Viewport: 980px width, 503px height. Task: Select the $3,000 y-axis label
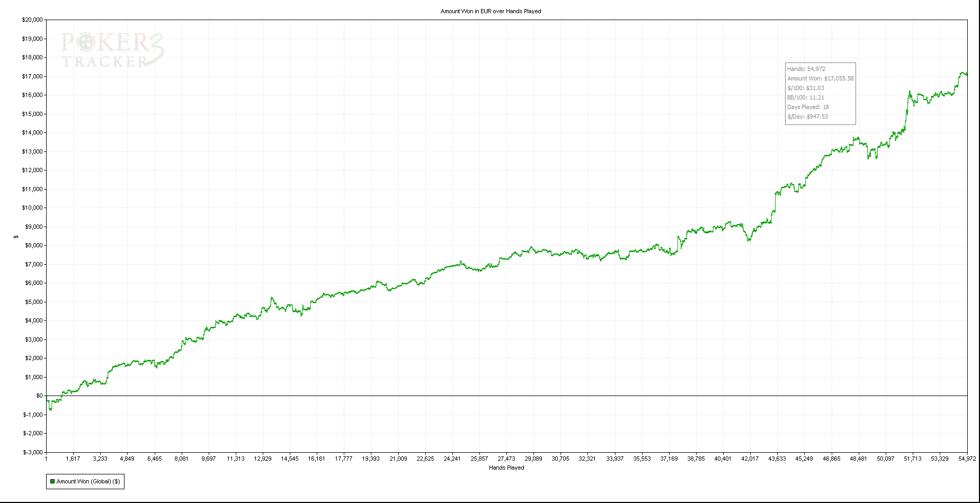click(x=34, y=339)
